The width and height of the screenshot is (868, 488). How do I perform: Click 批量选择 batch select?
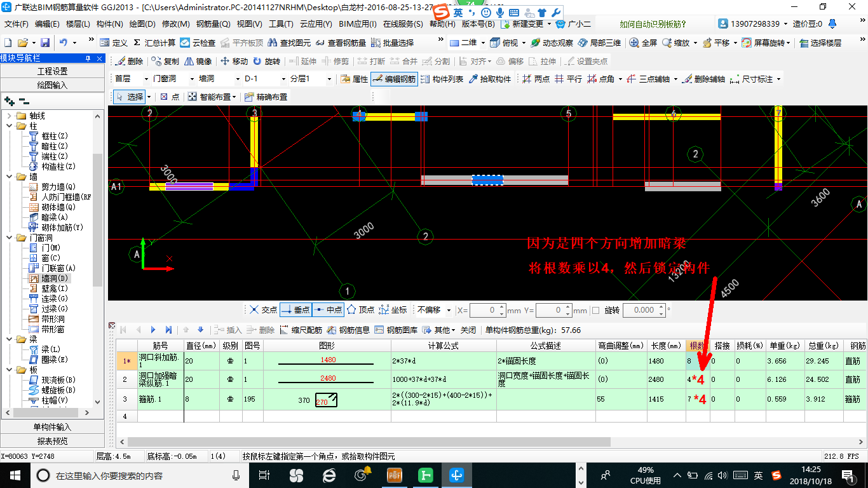click(392, 43)
